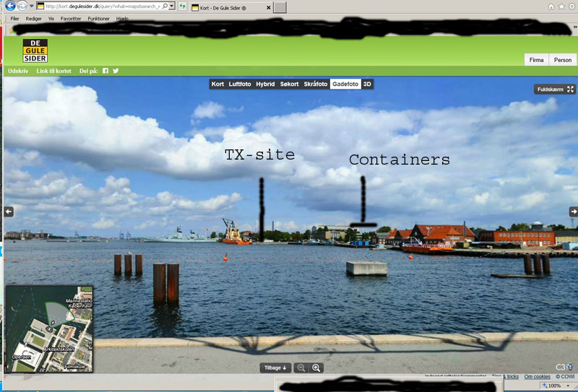Viewport: 578px width, 392px height.
Task: Zoom out with the minus magnifier
Action: click(x=301, y=367)
